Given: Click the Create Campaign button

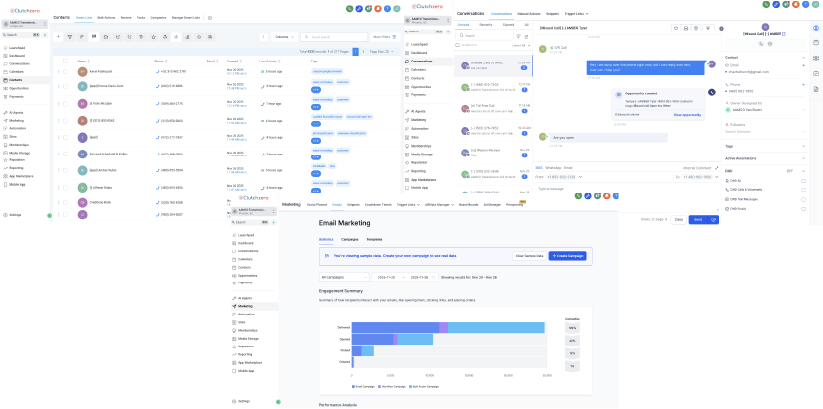Looking at the screenshot, I should pos(568,256).
